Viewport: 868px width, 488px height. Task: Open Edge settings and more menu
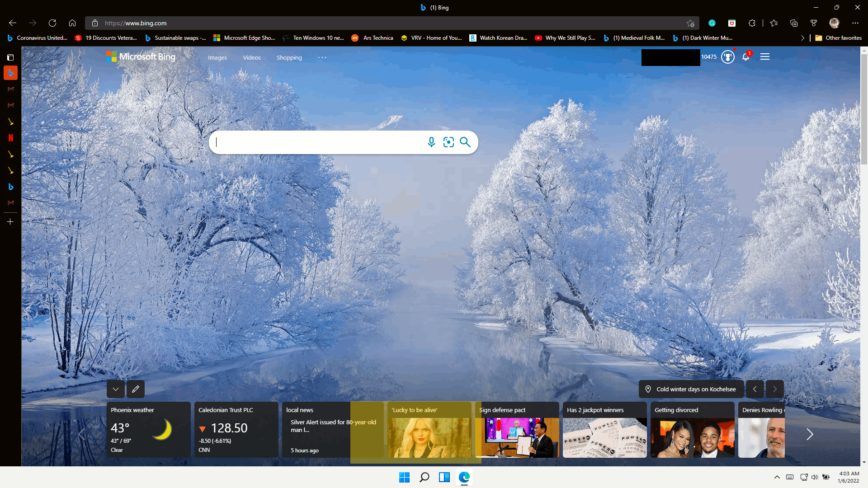coord(855,23)
